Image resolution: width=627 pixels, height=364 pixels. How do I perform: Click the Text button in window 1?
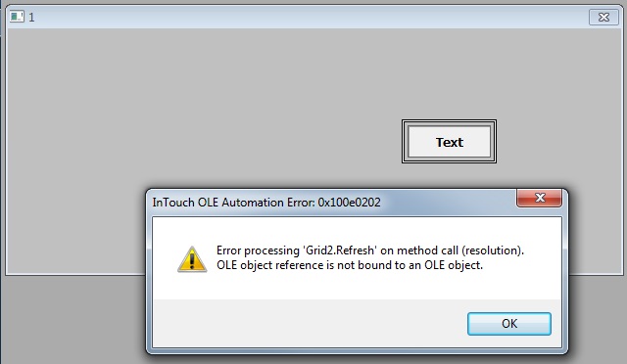(x=449, y=142)
